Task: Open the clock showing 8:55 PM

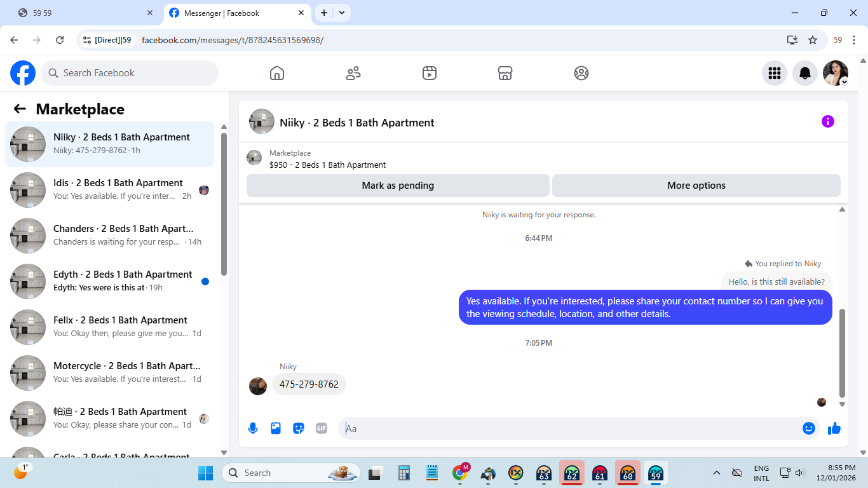Action: (x=836, y=473)
